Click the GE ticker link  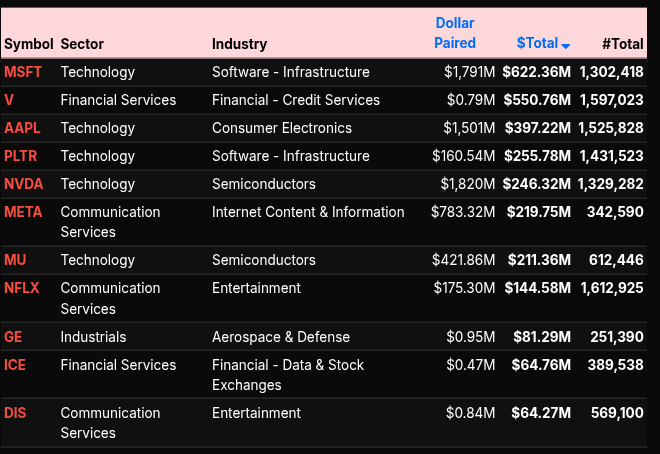(13, 337)
